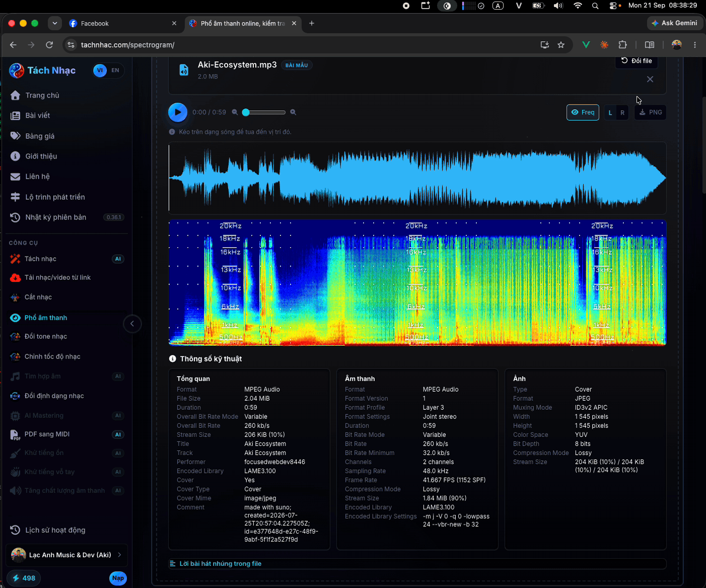Click the Tách Nhạc logo
The height and width of the screenshot is (588, 706).
pos(42,70)
